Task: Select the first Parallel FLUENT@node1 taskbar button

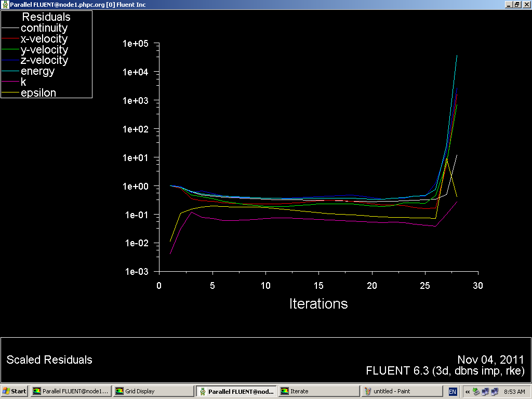Action: tap(70, 391)
